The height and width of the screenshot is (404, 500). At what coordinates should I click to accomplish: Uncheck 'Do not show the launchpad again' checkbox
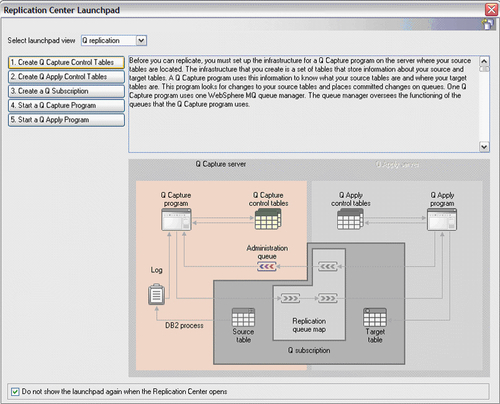tap(15, 392)
